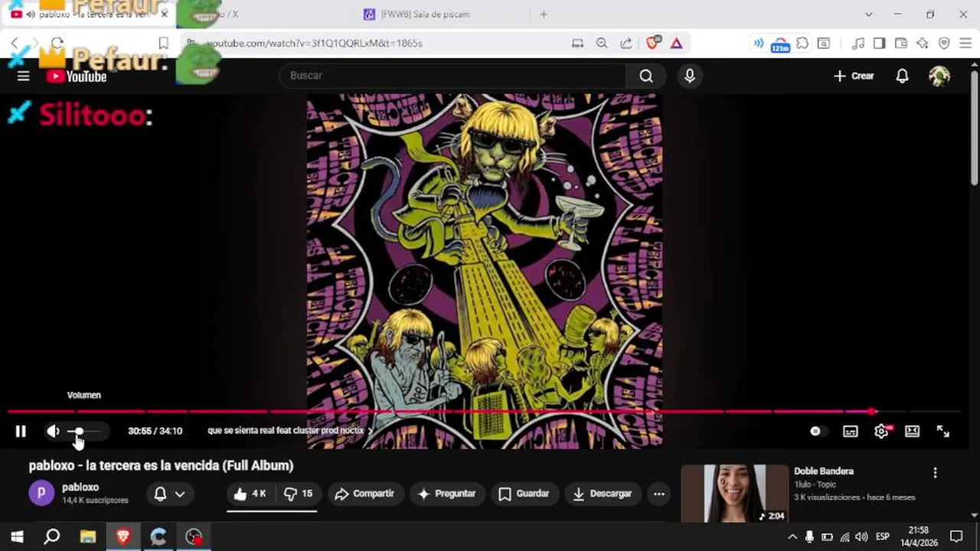
Task: Click the Descargar download button
Action: (x=602, y=494)
